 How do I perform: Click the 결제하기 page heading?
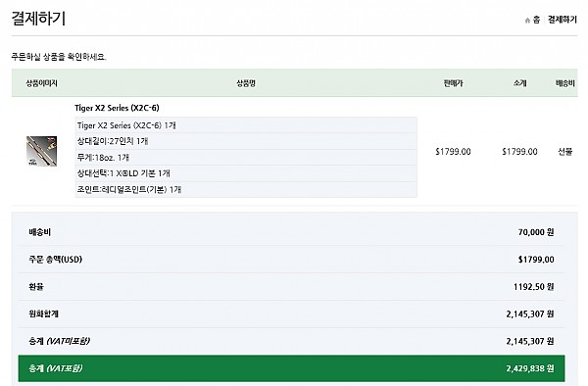[x=38, y=19]
